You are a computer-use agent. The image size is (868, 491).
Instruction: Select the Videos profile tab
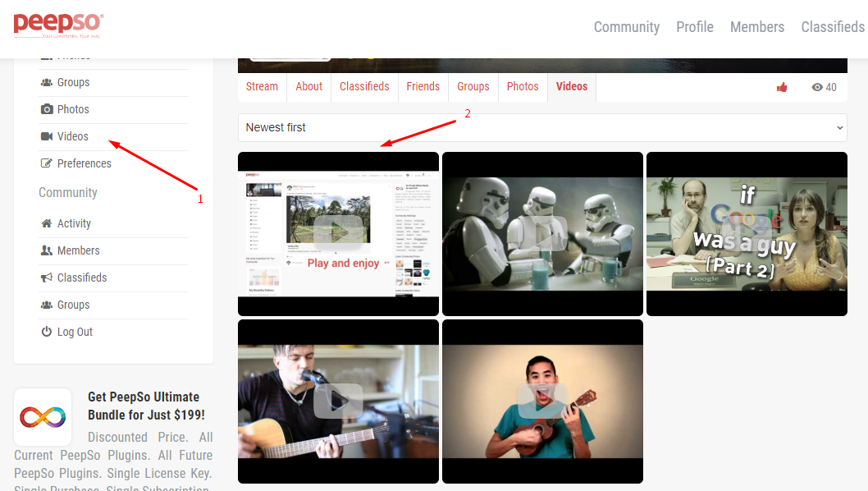coord(572,87)
